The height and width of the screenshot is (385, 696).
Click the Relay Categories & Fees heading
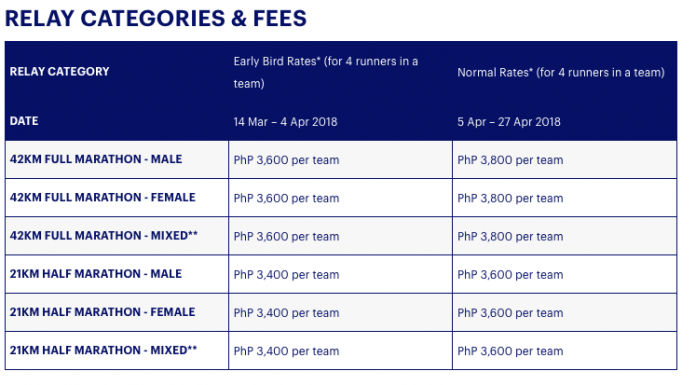pos(156,19)
